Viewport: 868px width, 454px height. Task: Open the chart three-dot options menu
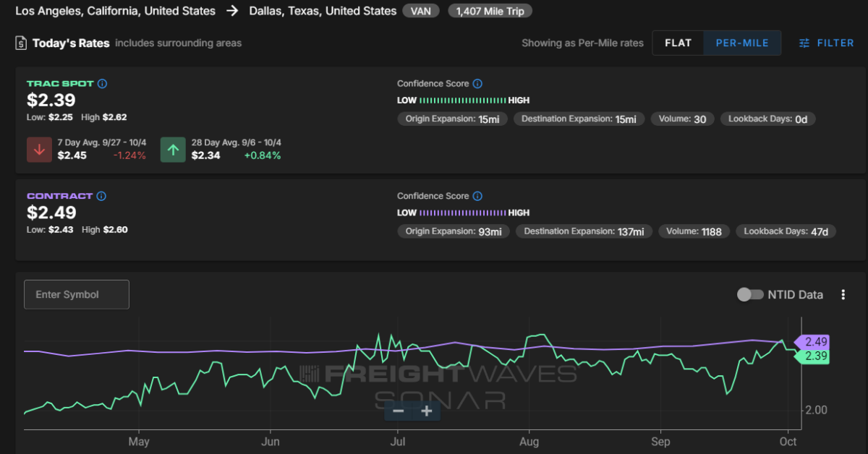point(843,294)
